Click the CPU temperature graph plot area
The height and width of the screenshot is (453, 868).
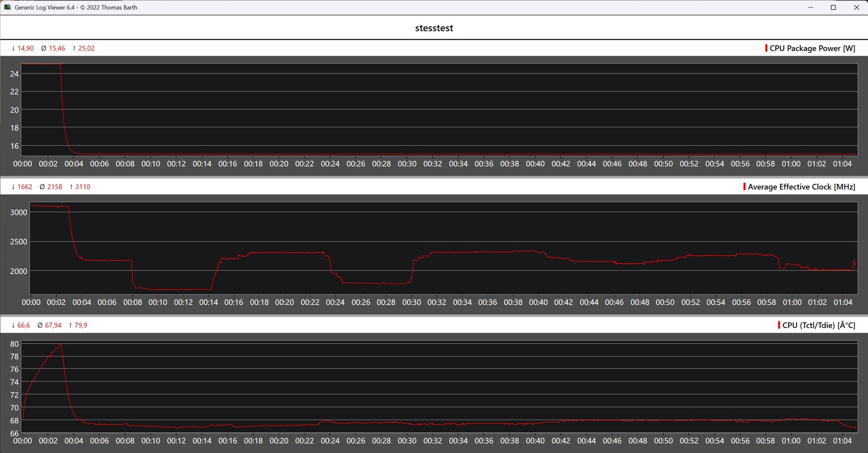click(x=439, y=387)
